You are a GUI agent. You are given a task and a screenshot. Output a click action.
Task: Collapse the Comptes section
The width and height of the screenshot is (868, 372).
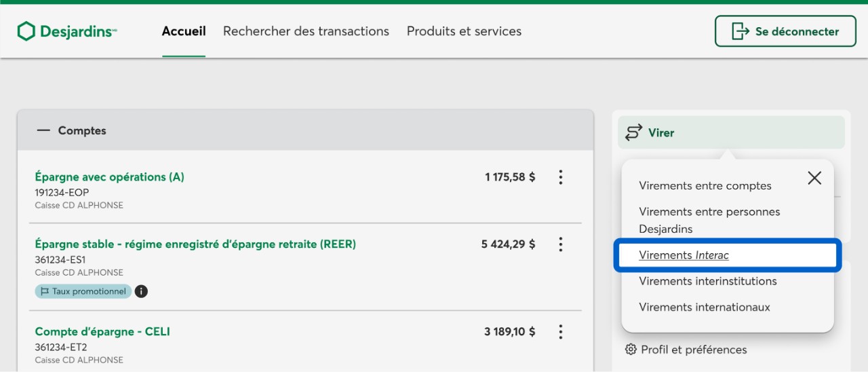pos(43,130)
